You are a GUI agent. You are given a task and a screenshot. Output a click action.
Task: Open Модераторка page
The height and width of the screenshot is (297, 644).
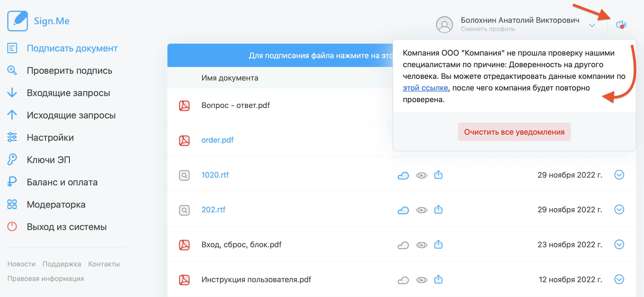[x=56, y=205]
